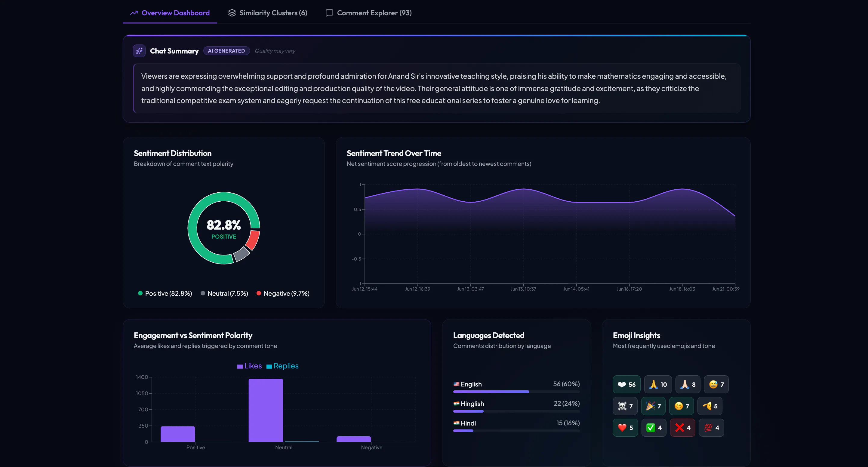868x467 pixels.
Task: Switch to Similarity Clusters (6) tab
Action: pyautogui.click(x=268, y=13)
